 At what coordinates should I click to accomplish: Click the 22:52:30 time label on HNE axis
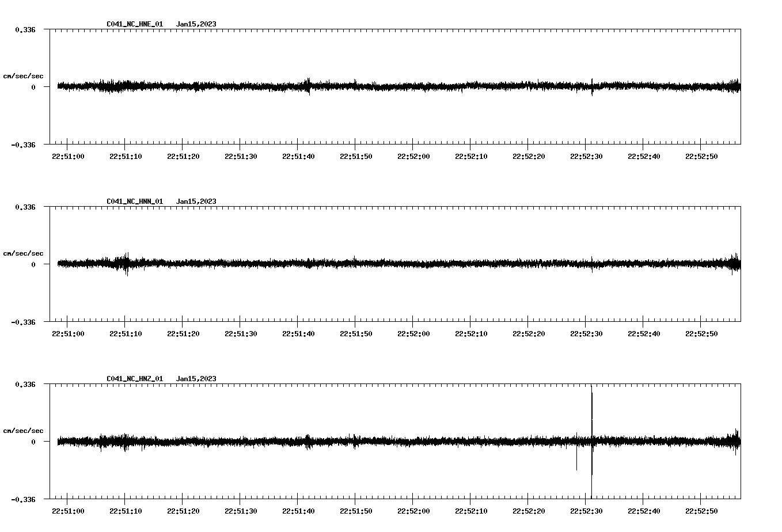586,157
